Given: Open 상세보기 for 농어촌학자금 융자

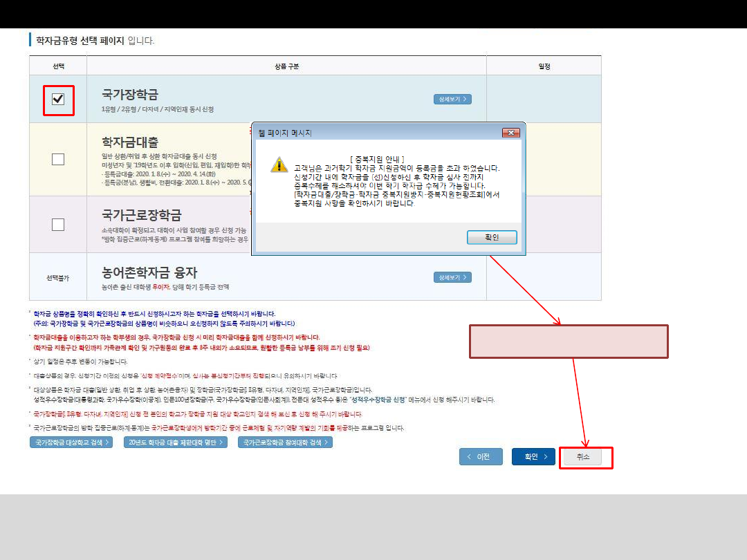Looking at the screenshot, I should [x=452, y=277].
